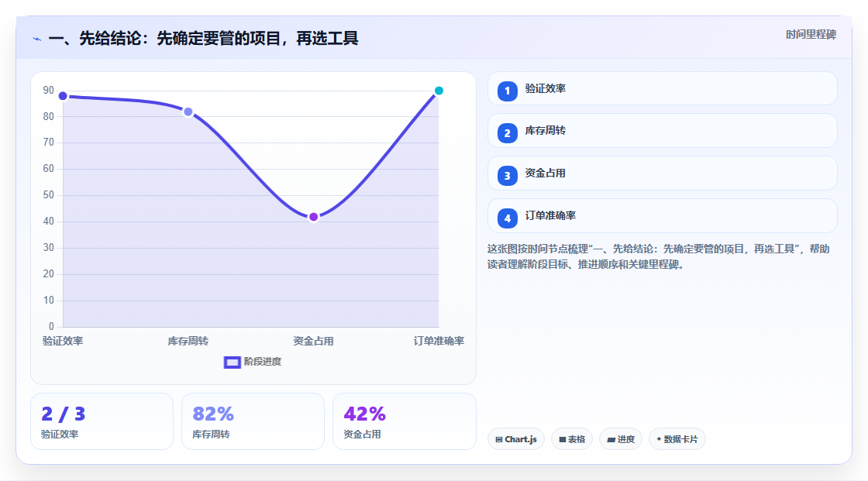
Task: Open the 库存周转 list item text
Action: pyautogui.click(x=546, y=131)
